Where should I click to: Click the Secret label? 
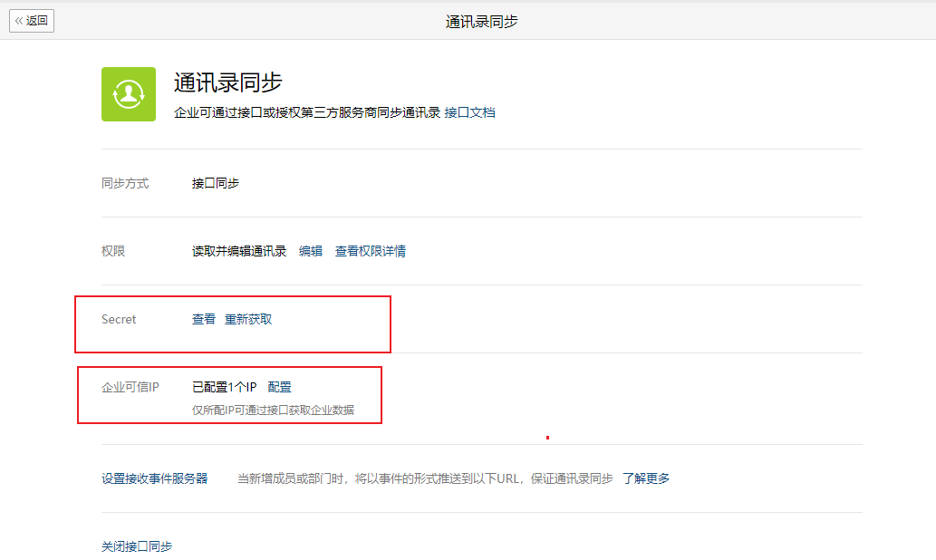119,319
